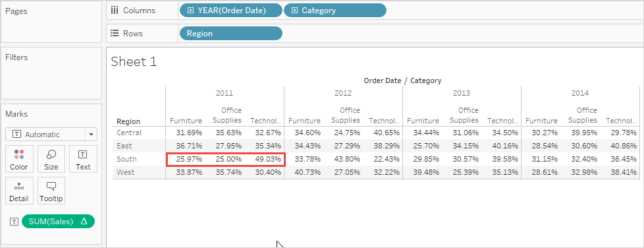This screenshot has height=248, width=644.
Task: Select the 40.86% cell
Action: point(623,146)
